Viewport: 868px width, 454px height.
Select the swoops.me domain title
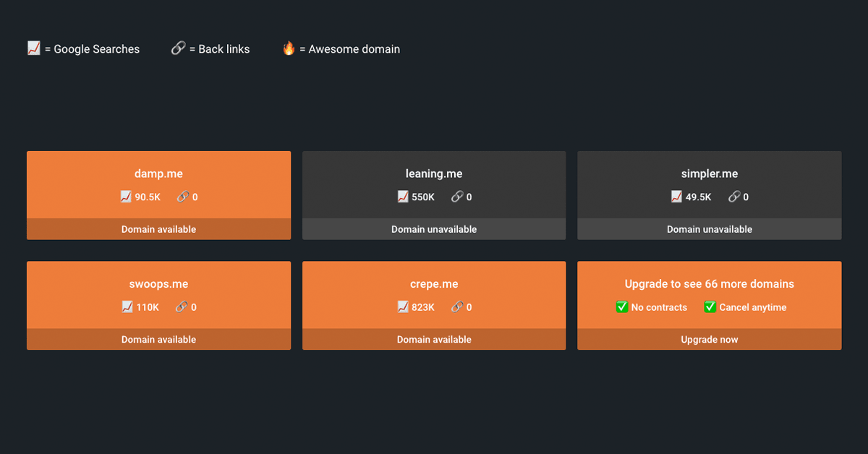tap(158, 284)
